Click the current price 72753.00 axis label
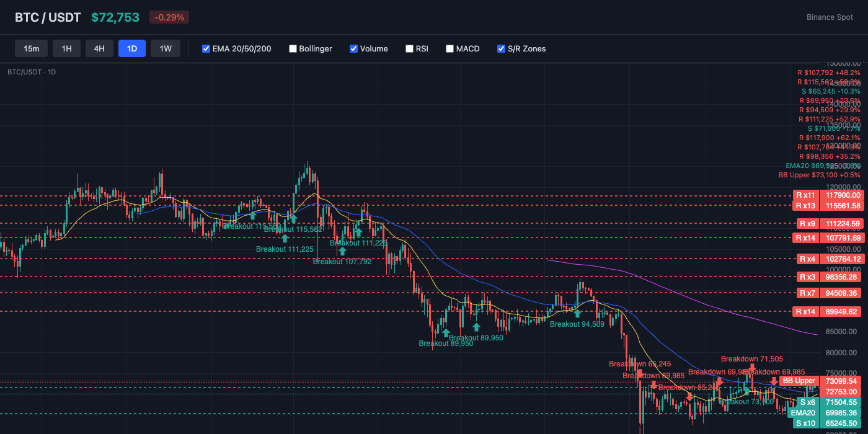The width and height of the screenshot is (868, 434). coord(841,392)
